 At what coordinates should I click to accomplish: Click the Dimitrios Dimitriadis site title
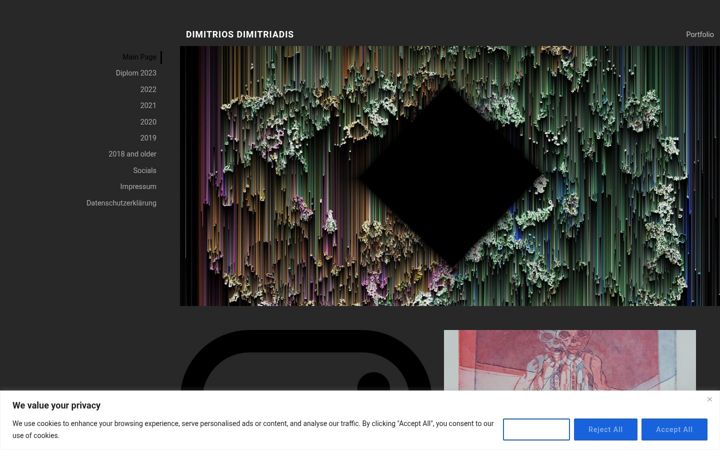240,34
